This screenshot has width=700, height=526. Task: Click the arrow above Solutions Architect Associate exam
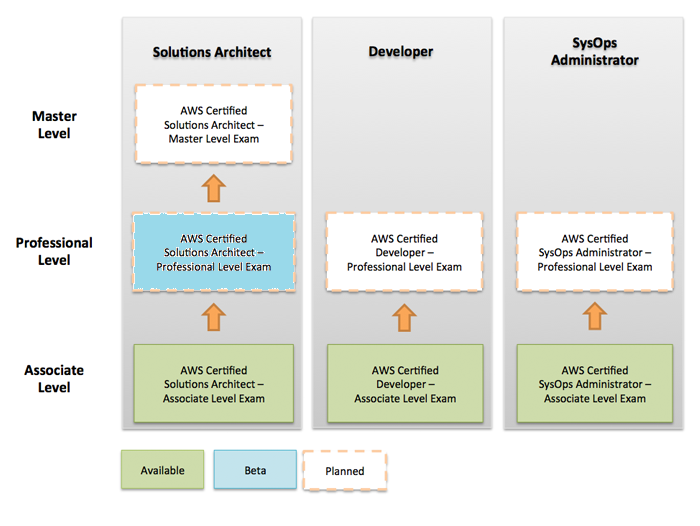[213, 317]
